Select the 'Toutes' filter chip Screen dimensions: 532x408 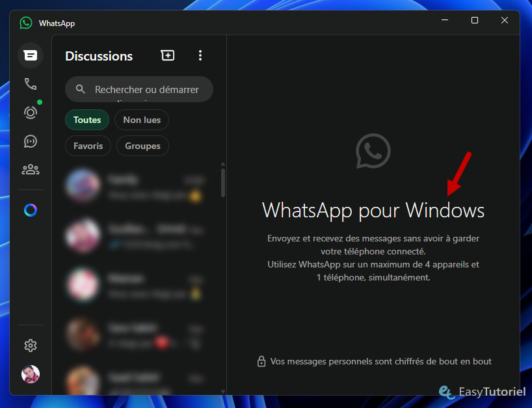point(86,120)
